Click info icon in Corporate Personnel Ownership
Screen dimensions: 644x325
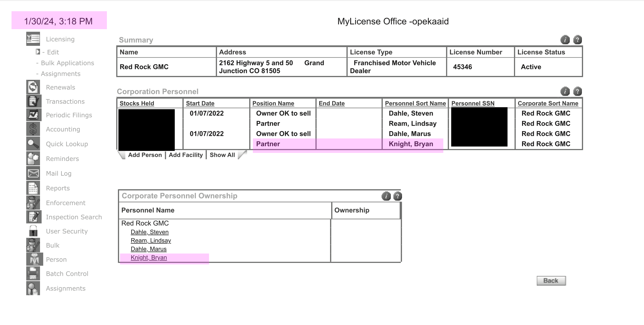386,196
